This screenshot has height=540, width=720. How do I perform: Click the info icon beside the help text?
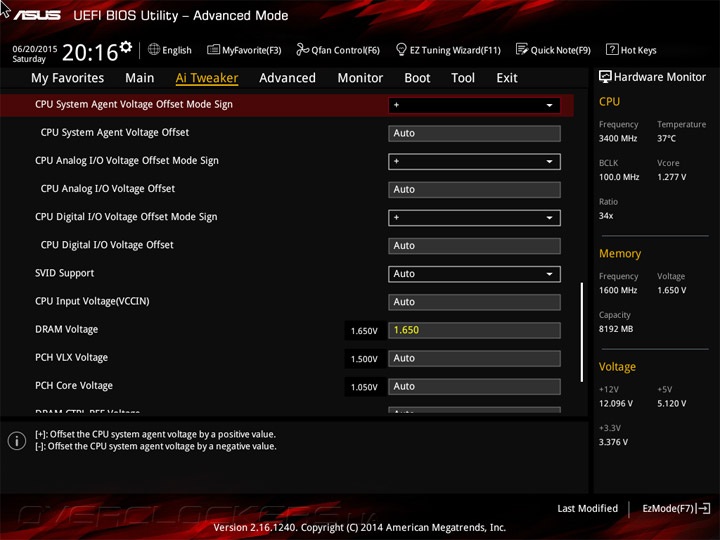17,441
